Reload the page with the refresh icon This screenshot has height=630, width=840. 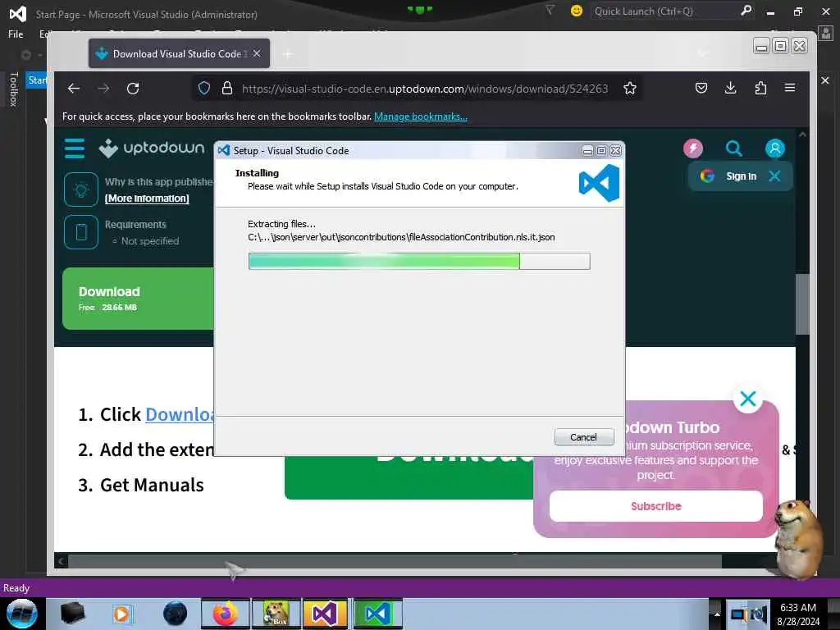tap(133, 89)
